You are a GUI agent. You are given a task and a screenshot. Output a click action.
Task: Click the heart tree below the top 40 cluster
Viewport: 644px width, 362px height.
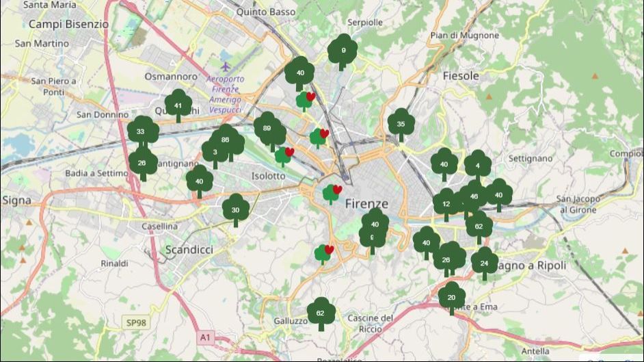305,101
